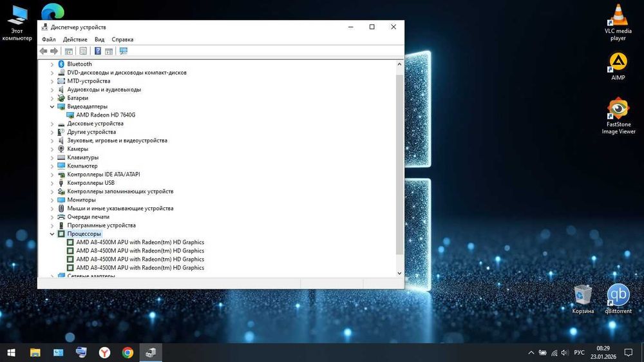Expand the Камеры category

coord(52,149)
